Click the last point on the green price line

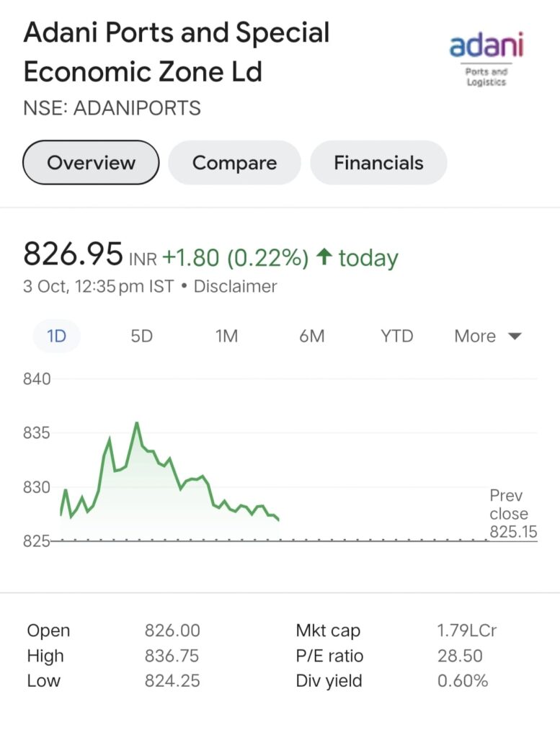click(x=279, y=520)
